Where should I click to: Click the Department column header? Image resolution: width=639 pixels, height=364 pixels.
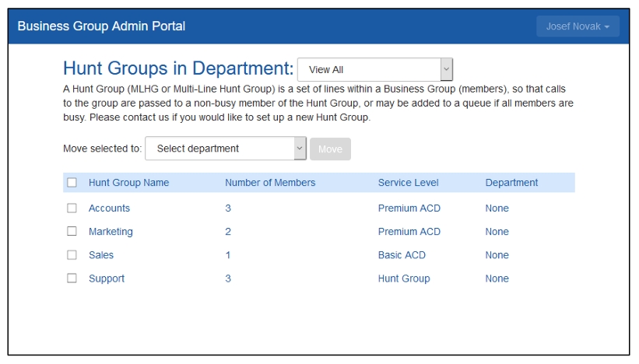(511, 183)
